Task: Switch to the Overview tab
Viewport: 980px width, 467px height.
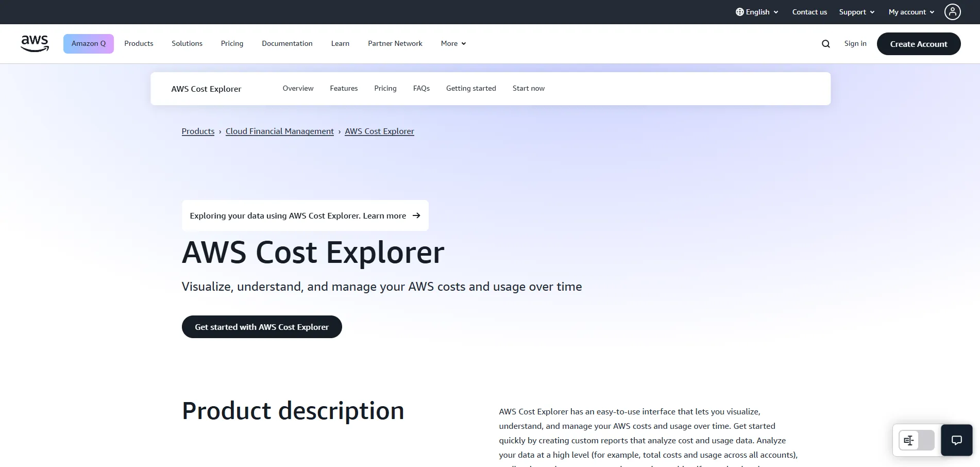Action: [298, 88]
